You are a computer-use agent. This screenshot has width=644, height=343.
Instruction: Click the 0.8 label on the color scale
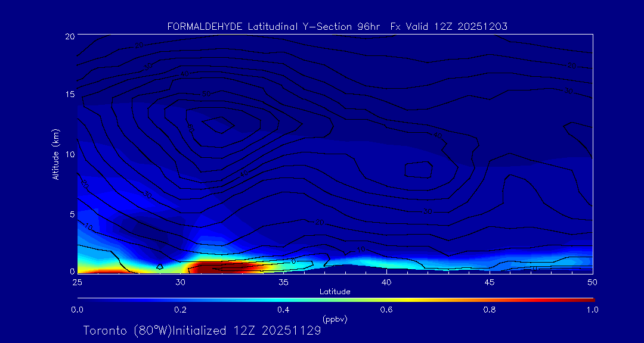(x=490, y=310)
